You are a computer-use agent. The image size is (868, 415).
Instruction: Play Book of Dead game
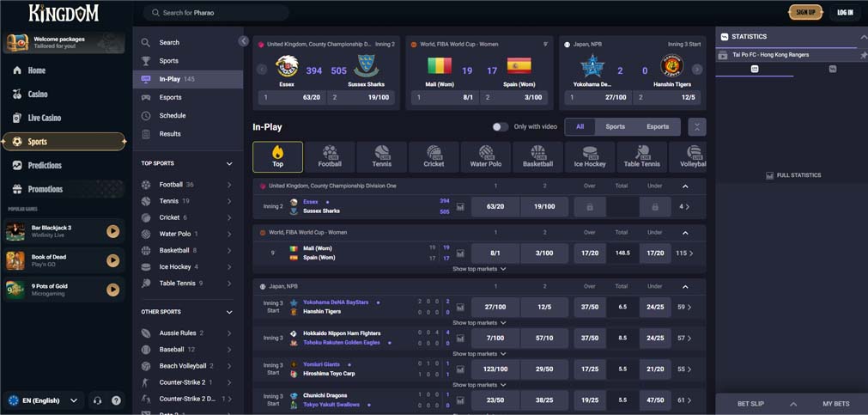(113, 260)
